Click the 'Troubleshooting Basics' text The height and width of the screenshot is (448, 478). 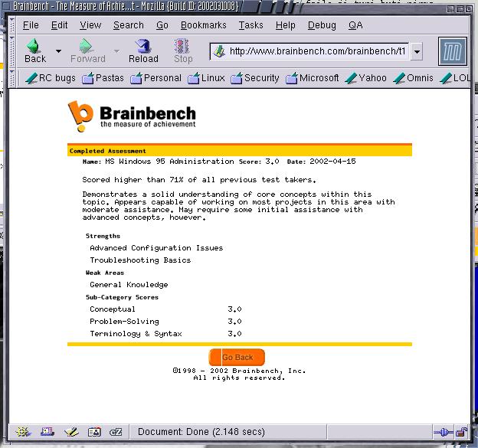coord(140,260)
